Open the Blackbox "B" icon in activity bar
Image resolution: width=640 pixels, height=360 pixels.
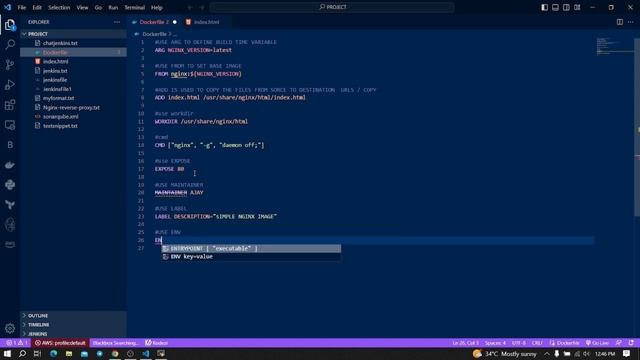(x=10, y=144)
